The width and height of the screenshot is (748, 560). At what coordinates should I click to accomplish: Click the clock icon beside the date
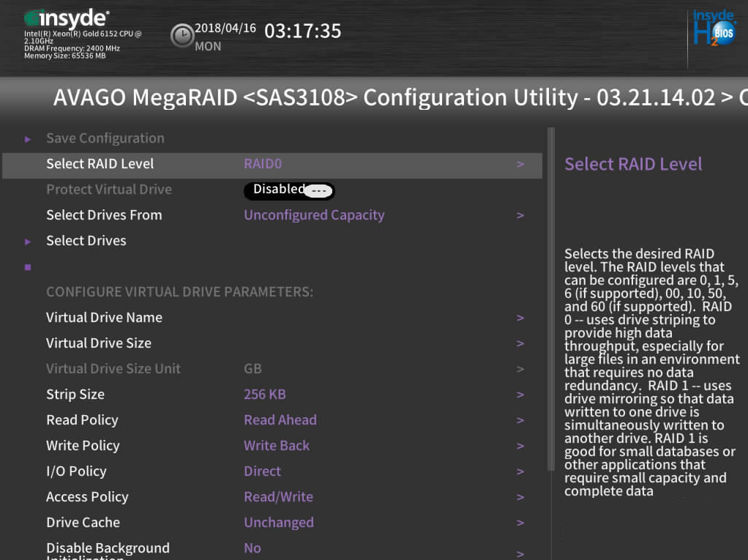tap(182, 35)
